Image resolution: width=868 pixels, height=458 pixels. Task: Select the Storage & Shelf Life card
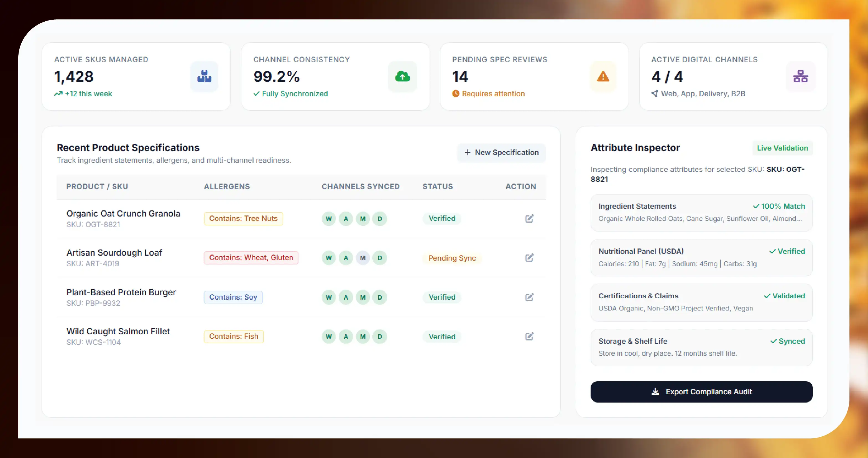[701, 347]
